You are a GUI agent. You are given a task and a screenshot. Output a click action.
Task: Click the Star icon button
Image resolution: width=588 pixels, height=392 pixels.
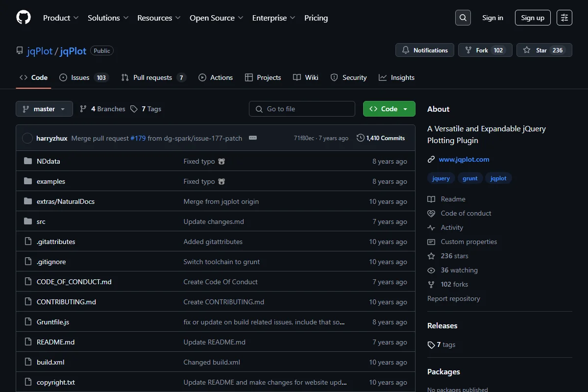click(x=544, y=50)
